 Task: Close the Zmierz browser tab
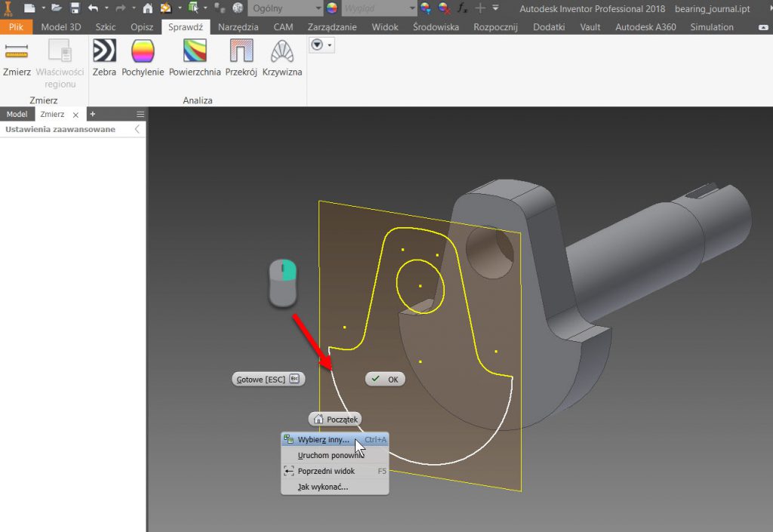pyautogui.click(x=75, y=115)
